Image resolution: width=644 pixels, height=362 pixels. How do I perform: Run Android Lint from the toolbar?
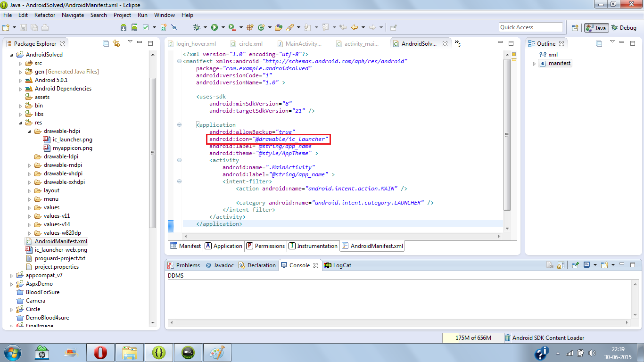coord(146,27)
